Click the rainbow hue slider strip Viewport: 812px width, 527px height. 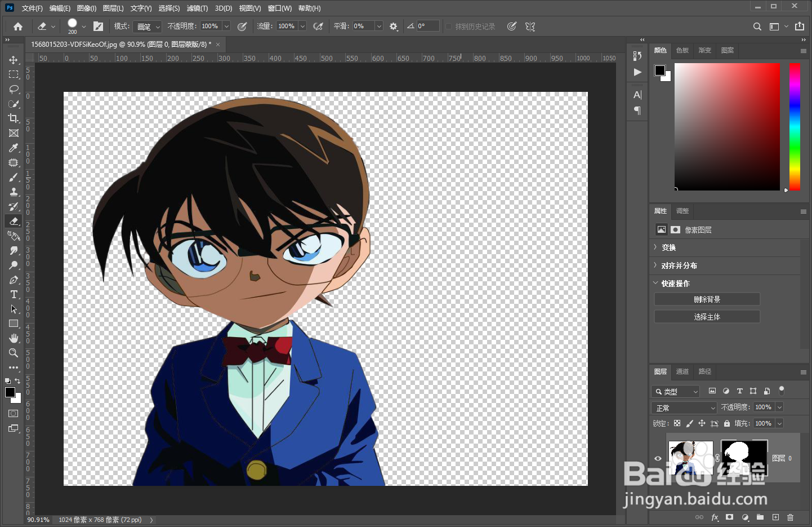click(x=795, y=126)
